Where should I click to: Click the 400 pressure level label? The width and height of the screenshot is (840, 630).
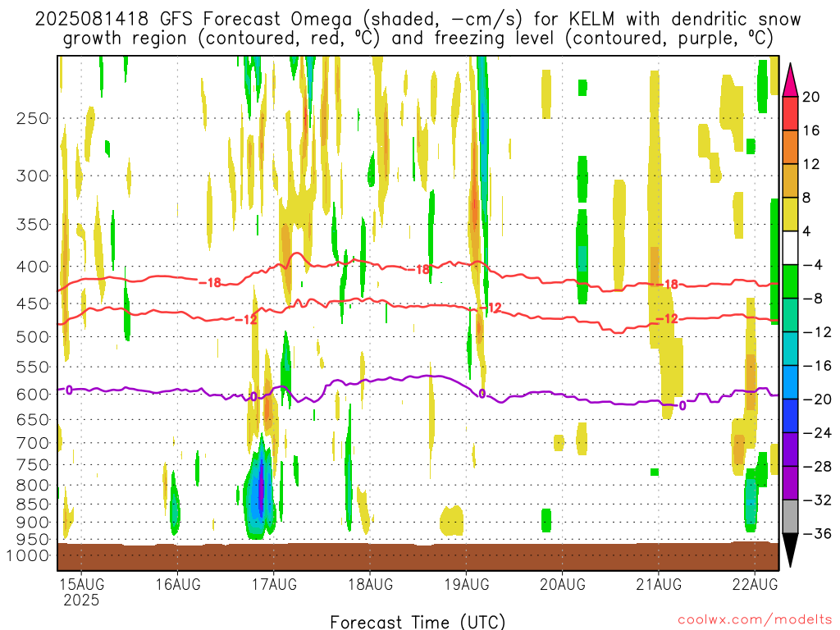pos(33,267)
